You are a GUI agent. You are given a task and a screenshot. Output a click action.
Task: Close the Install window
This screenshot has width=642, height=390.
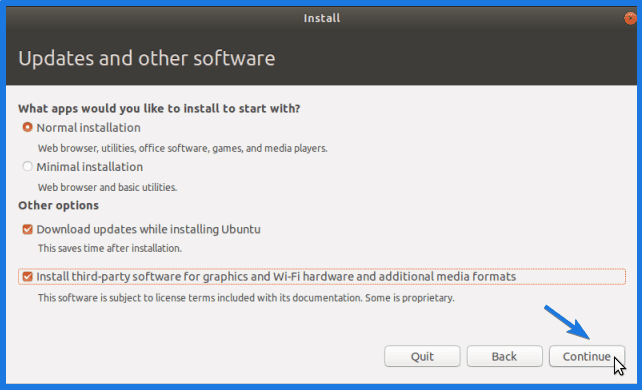pyautogui.click(x=630, y=18)
